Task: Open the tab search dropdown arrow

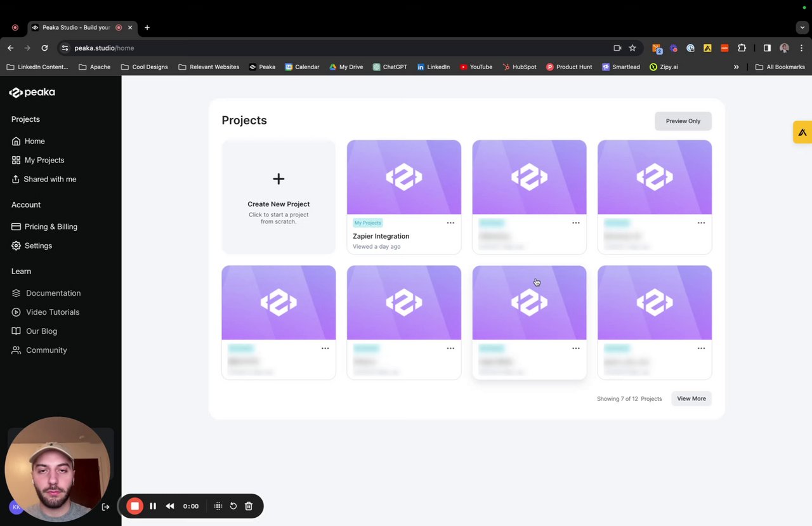Action: click(802, 27)
